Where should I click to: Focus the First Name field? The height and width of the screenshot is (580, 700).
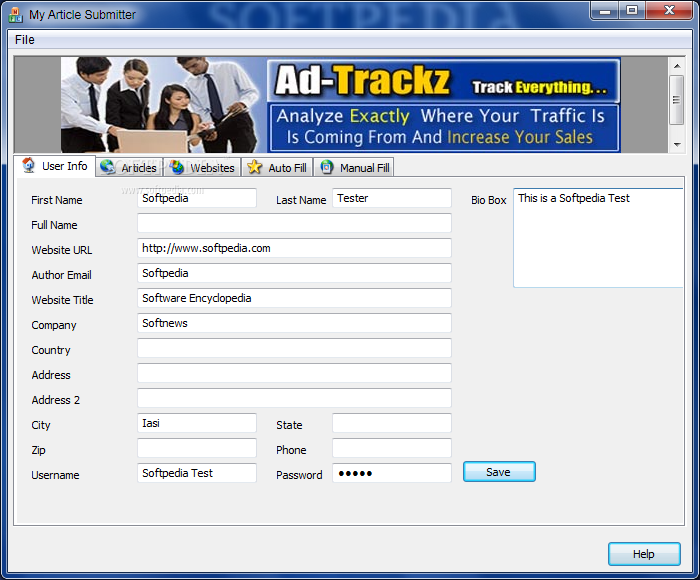point(197,198)
